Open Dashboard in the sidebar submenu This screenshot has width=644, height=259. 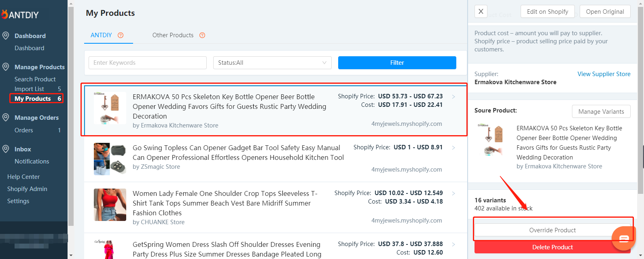[30, 48]
